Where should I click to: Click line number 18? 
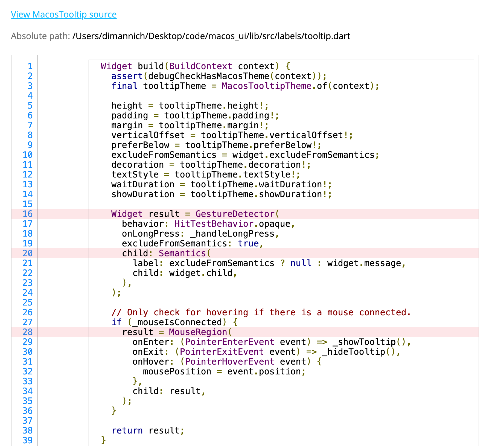point(28,234)
